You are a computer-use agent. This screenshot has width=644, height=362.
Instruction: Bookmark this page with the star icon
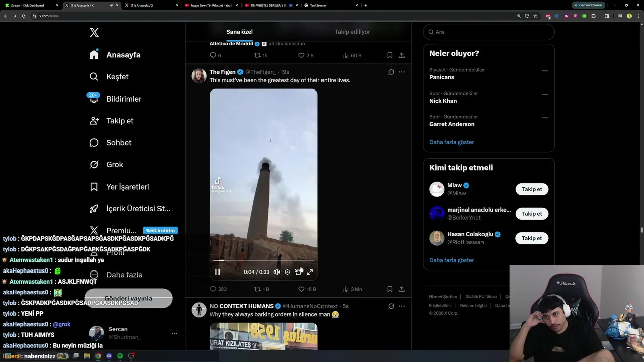click(x=535, y=16)
